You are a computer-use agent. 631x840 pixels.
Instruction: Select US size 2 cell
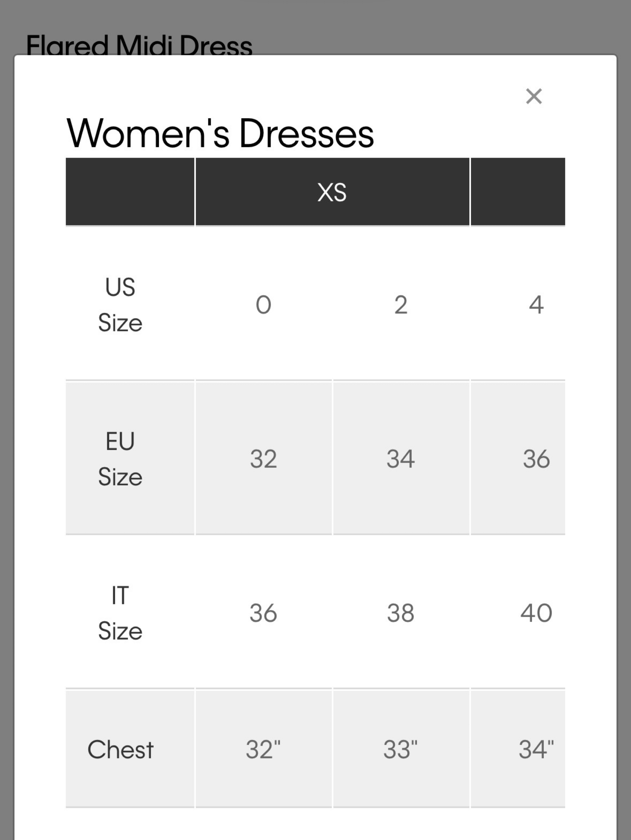point(401,305)
